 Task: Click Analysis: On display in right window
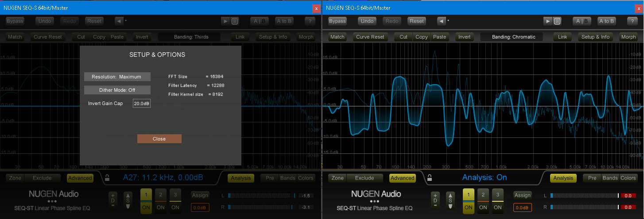[485, 178]
